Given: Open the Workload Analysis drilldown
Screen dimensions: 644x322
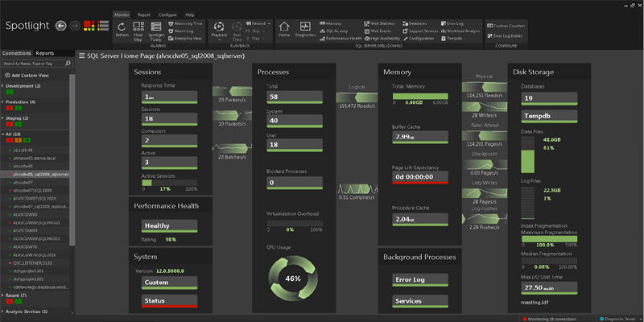Looking at the screenshot, I should tap(460, 31).
